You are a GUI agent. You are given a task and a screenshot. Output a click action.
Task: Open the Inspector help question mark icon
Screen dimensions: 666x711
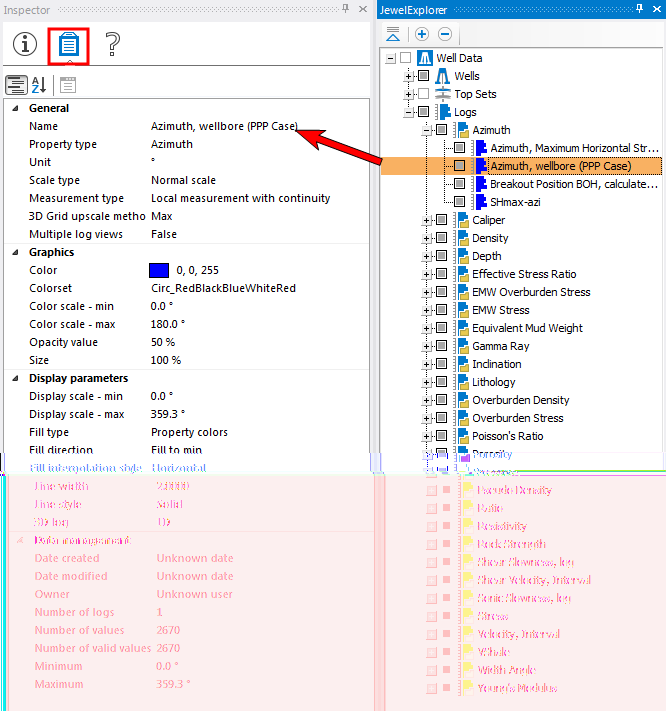tap(113, 44)
